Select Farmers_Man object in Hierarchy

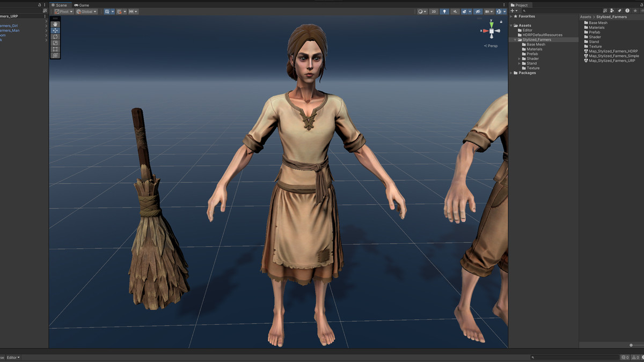[x=10, y=31]
